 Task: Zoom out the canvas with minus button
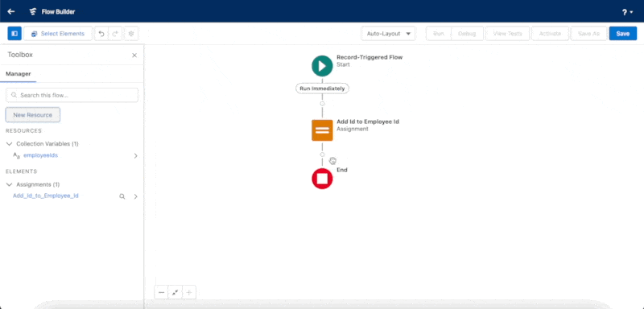point(162,293)
